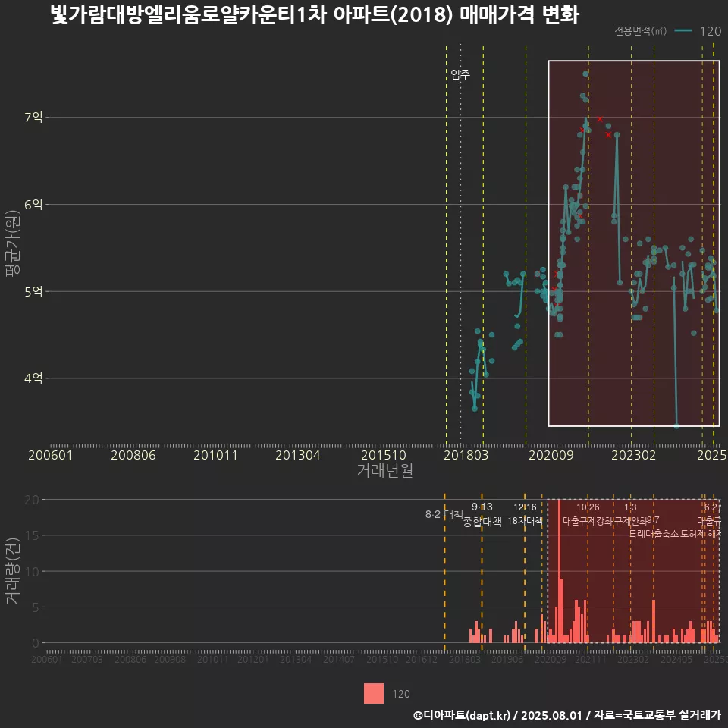This screenshot has width=728, height=728.
Task: Click the 10·26 date annotation
Action: tap(588, 507)
